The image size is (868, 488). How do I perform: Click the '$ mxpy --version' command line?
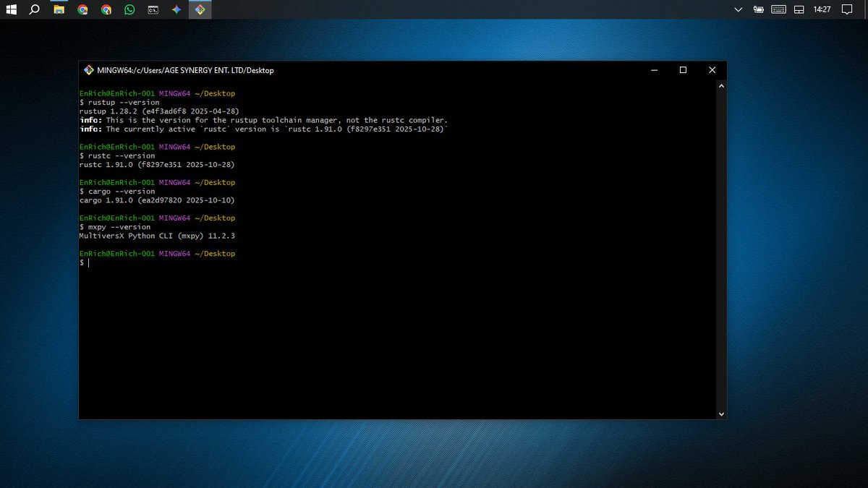115,226
